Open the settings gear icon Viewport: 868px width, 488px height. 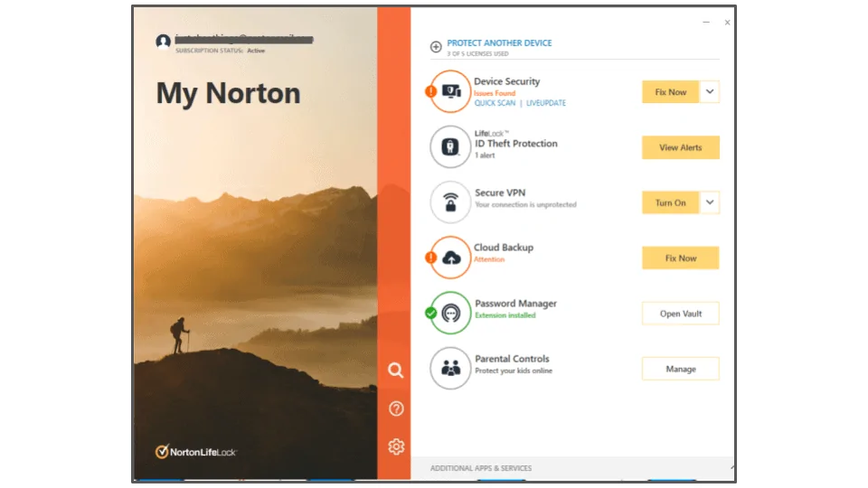pyautogui.click(x=396, y=446)
